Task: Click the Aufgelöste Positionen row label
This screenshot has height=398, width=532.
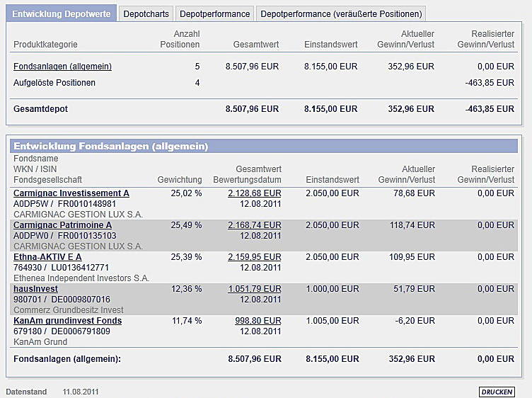Action: coord(54,83)
